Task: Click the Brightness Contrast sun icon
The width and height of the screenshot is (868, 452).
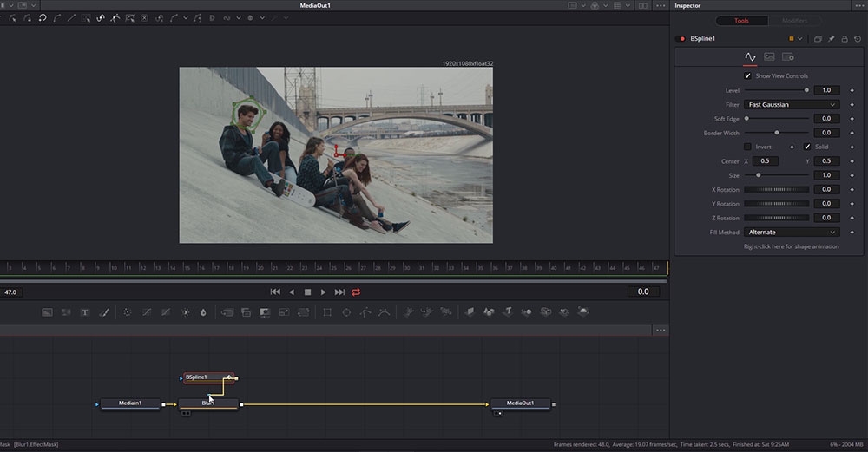Action: (184, 312)
